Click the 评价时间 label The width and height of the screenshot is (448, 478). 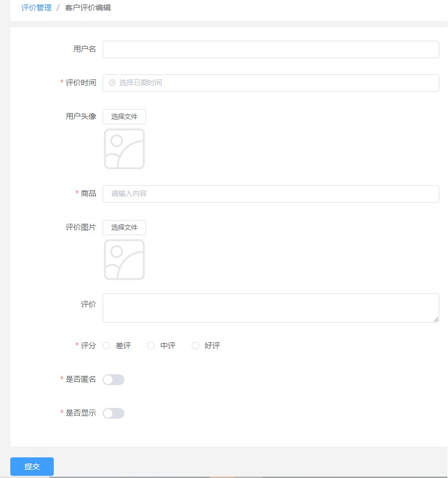point(81,83)
